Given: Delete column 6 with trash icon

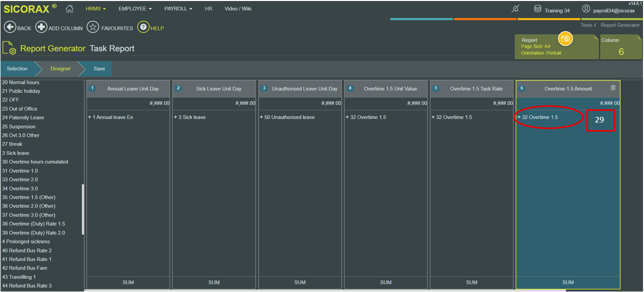Looking at the screenshot, I should pyautogui.click(x=613, y=88).
